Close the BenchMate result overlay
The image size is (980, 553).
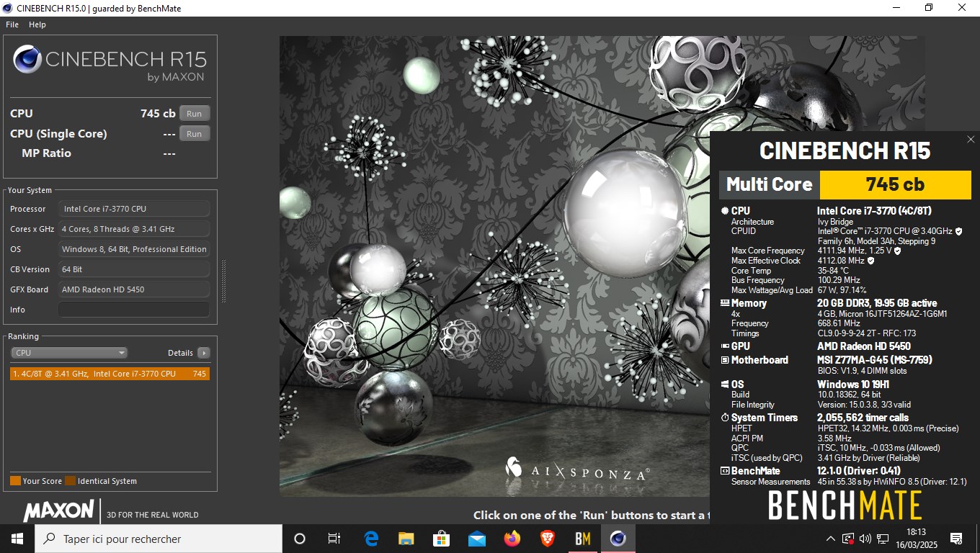click(971, 140)
